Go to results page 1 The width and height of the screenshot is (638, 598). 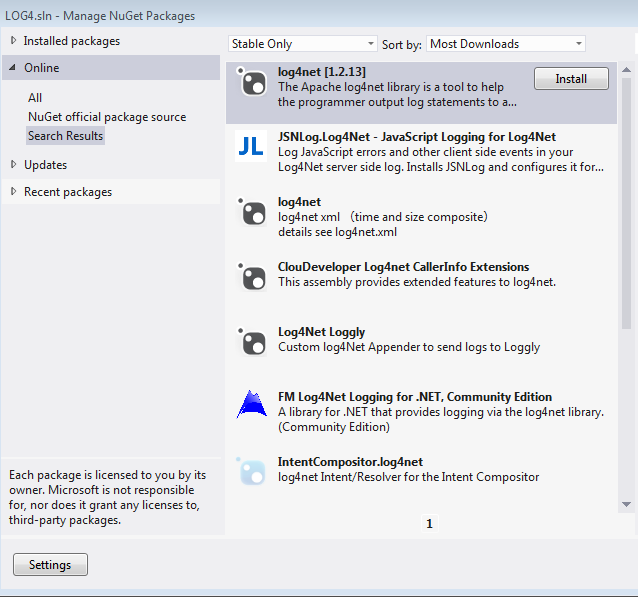click(x=429, y=524)
